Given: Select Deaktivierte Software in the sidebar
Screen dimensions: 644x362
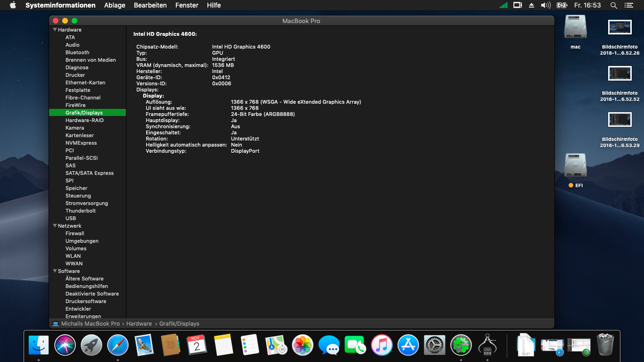Looking at the screenshot, I should coord(92,294).
